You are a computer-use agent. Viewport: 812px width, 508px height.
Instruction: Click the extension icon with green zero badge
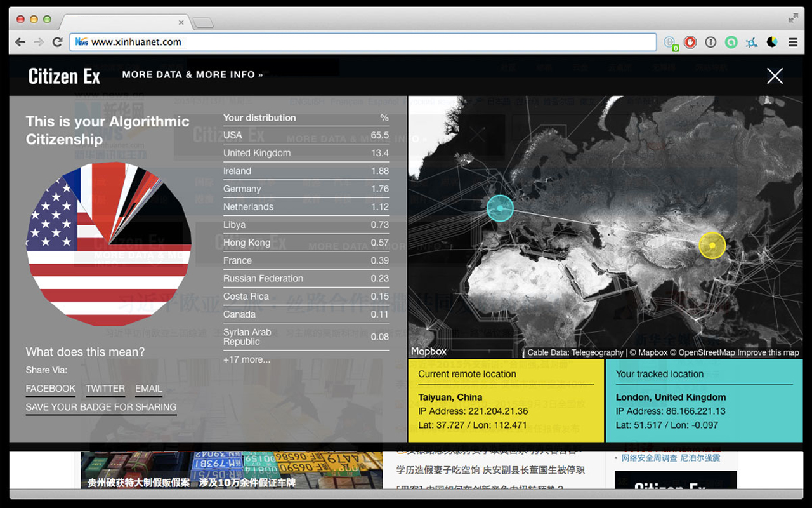(670, 43)
